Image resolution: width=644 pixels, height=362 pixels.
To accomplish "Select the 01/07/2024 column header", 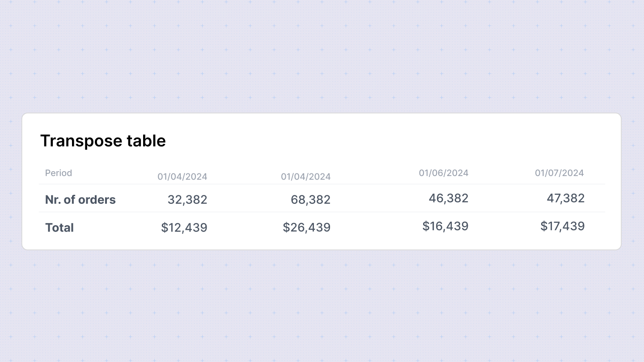I will click(559, 173).
